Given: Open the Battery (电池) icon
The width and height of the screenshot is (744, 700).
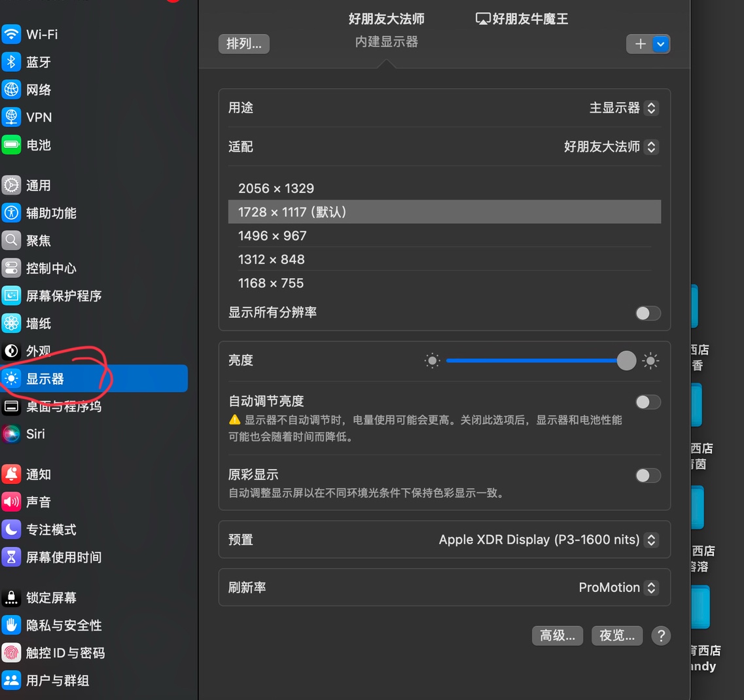Looking at the screenshot, I should pos(11,145).
